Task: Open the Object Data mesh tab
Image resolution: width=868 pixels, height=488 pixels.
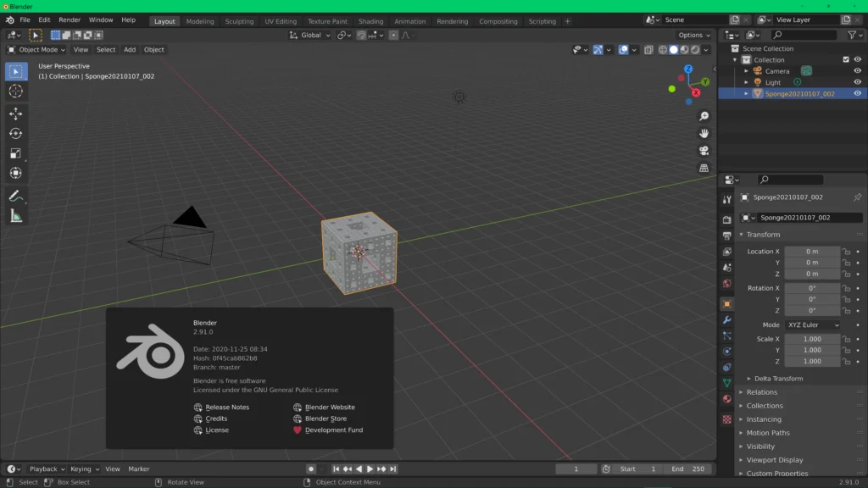Action: click(x=726, y=383)
